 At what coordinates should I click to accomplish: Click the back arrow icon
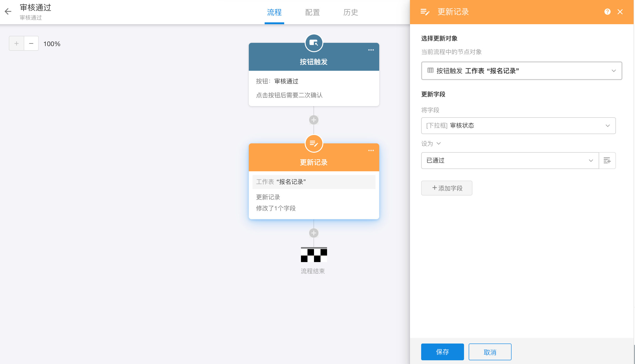(x=8, y=11)
